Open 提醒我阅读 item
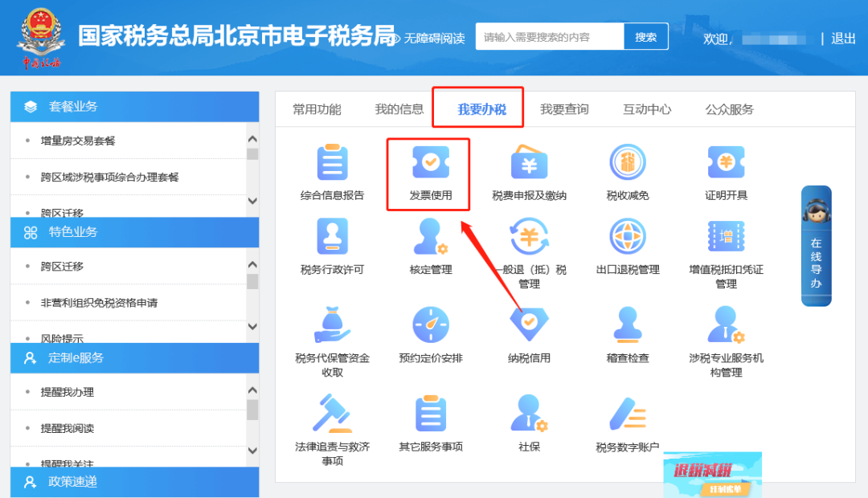Image resolution: width=868 pixels, height=498 pixels. pos(67,428)
